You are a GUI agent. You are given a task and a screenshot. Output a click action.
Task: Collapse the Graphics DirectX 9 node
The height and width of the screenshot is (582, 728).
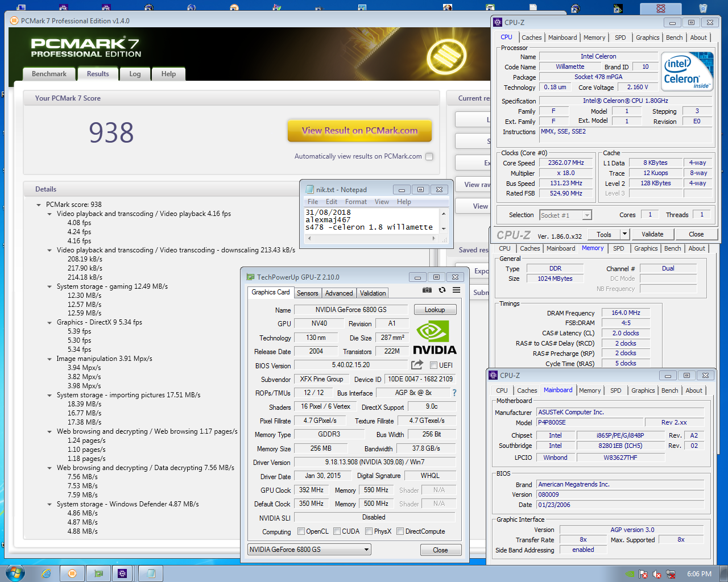pyautogui.click(x=49, y=322)
